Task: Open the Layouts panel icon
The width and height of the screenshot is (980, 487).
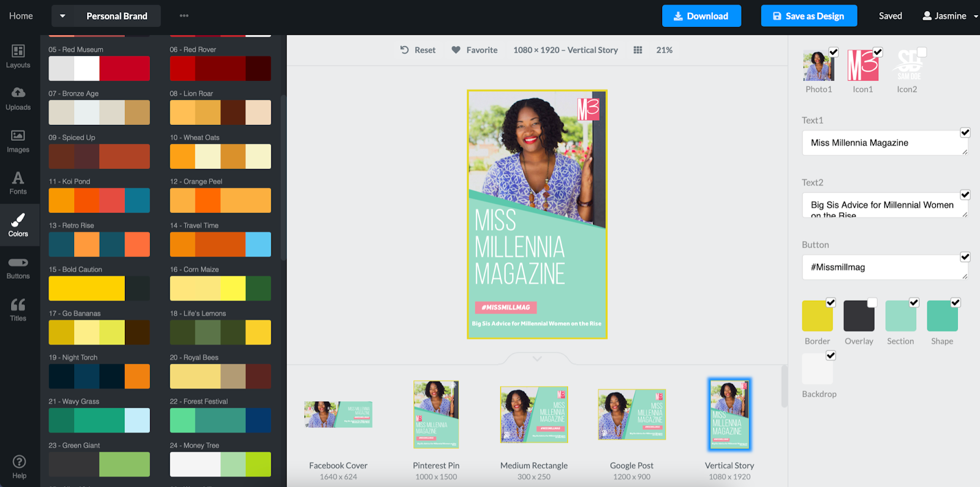Action: point(18,51)
